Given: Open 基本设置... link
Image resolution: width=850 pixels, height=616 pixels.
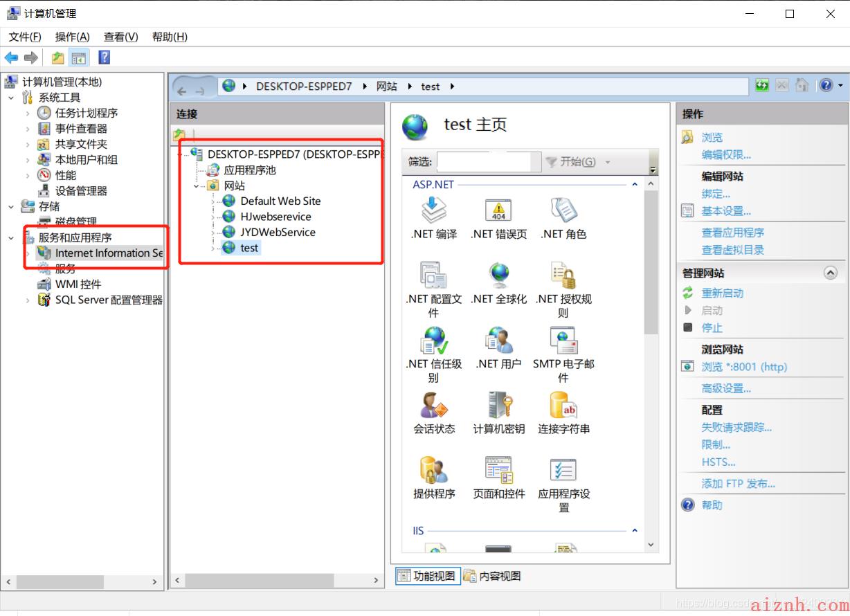Looking at the screenshot, I should click(726, 211).
